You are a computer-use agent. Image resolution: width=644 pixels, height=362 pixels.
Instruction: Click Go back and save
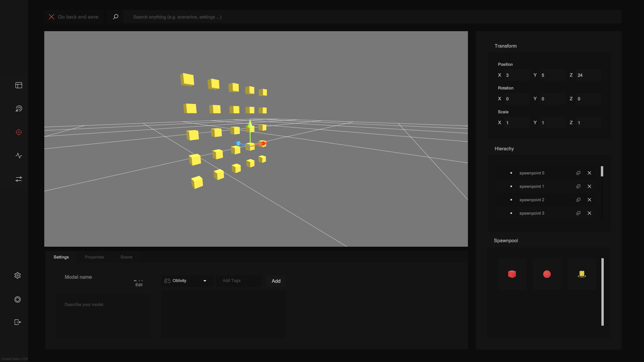78,17
